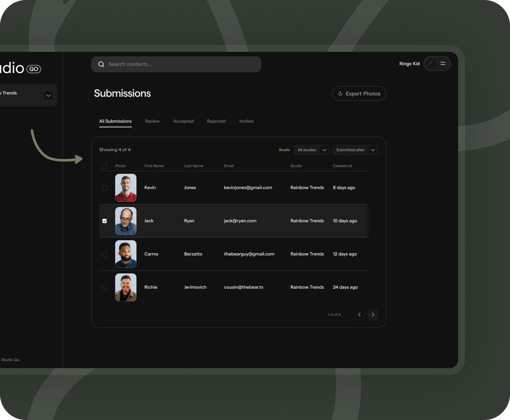Expand the sidebar studio selector chevron
Viewport: 510px width, 420px height.
(48, 95)
